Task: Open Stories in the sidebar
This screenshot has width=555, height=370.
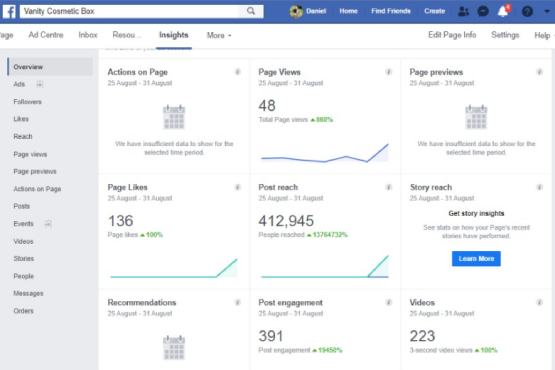Action: 24,258
